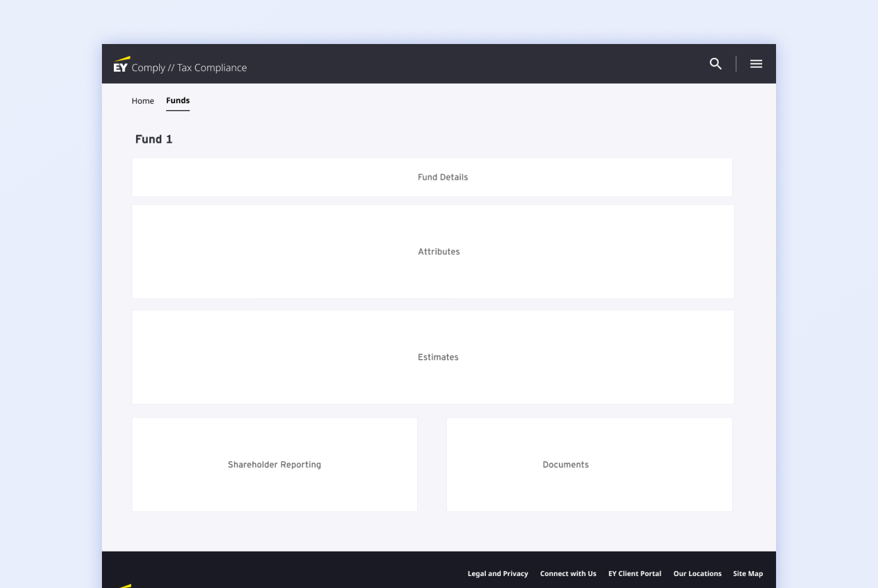This screenshot has height=588, width=878.
Task: Open the hamburger menu icon
Action: click(756, 64)
